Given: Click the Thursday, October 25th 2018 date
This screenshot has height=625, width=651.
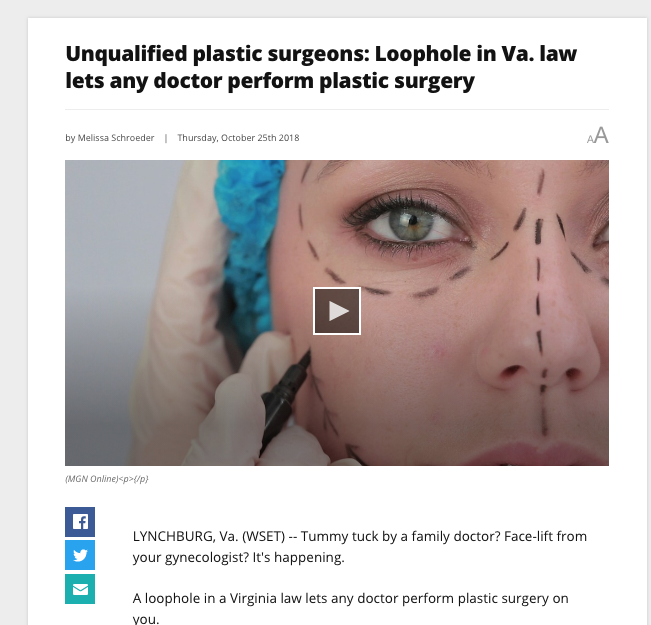Looking at the screenshot, I should pos(238,138).
